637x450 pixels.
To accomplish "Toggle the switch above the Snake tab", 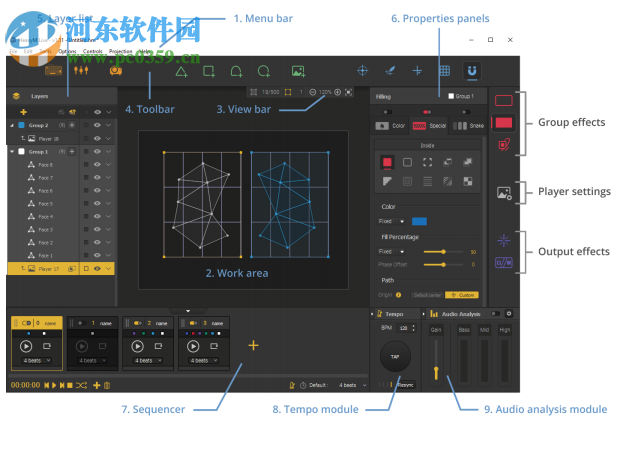I will 466,112.
